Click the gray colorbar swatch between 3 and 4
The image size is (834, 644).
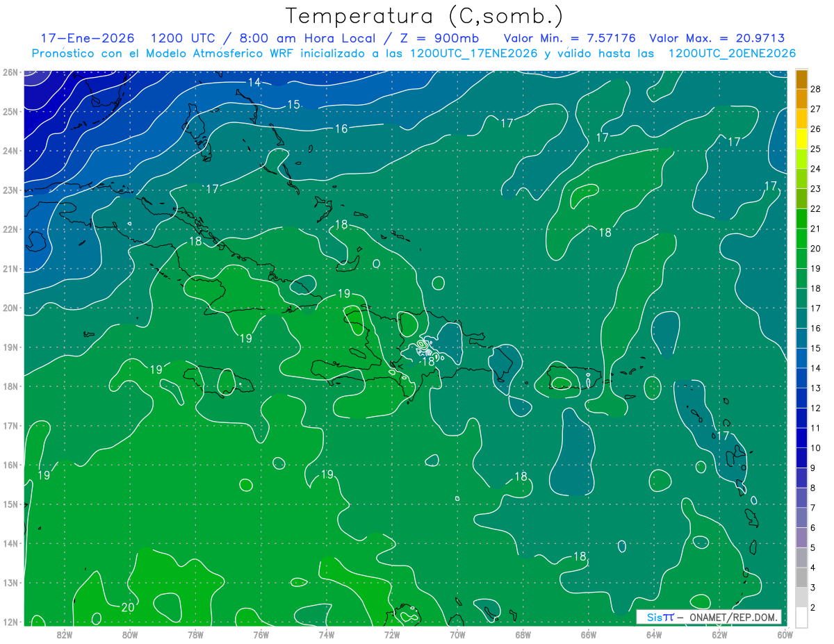tap(801, 577)
